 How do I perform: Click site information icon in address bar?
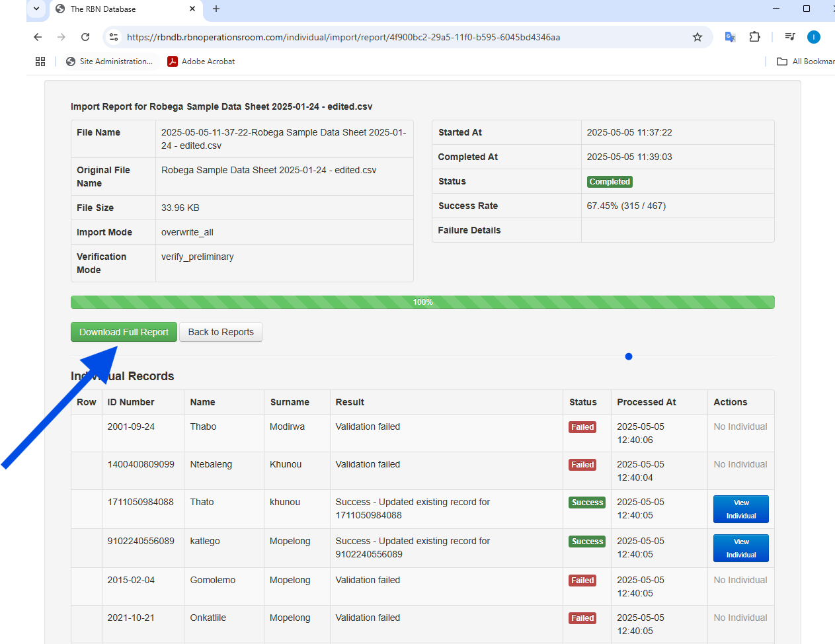point(114,37)
